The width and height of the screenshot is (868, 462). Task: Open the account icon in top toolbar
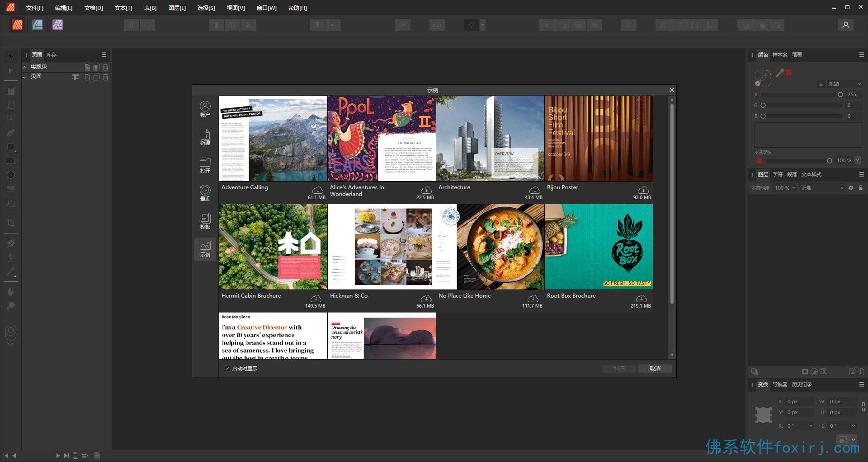pos(845,25)
